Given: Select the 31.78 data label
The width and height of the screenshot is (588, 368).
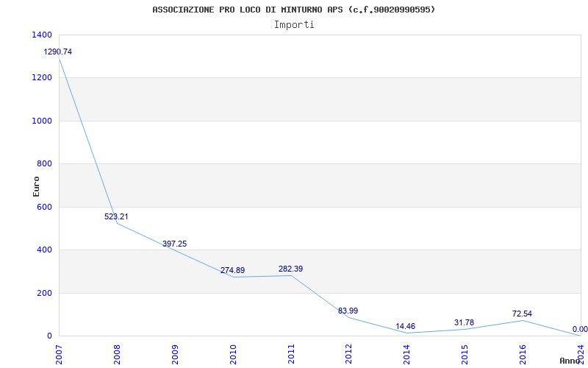Looking at the screenshot, I should tap(464, 322).
